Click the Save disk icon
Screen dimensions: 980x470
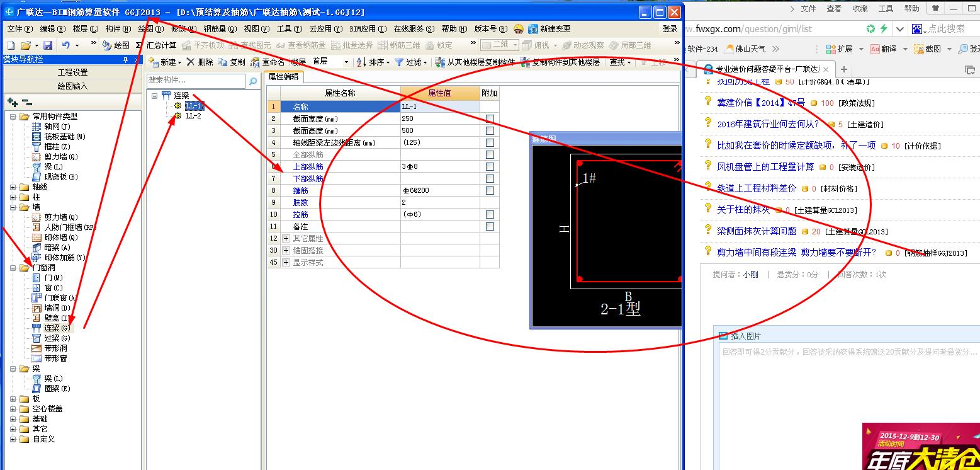(x=47, y=45)
